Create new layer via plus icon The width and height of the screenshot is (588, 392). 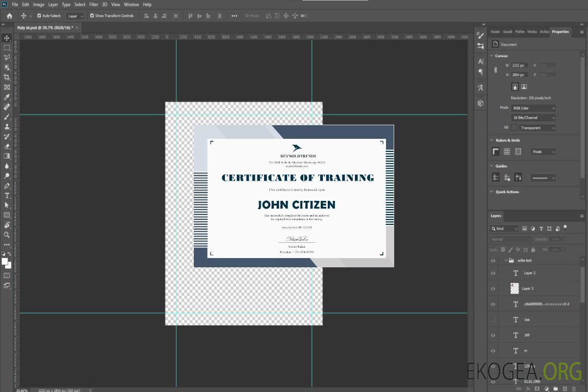[x=565, y=389]
